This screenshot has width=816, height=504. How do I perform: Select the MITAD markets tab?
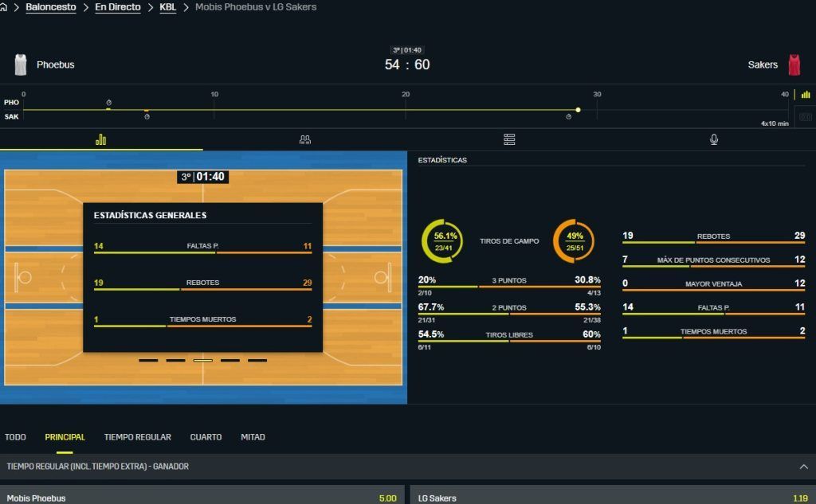click(x=253, y=437)
